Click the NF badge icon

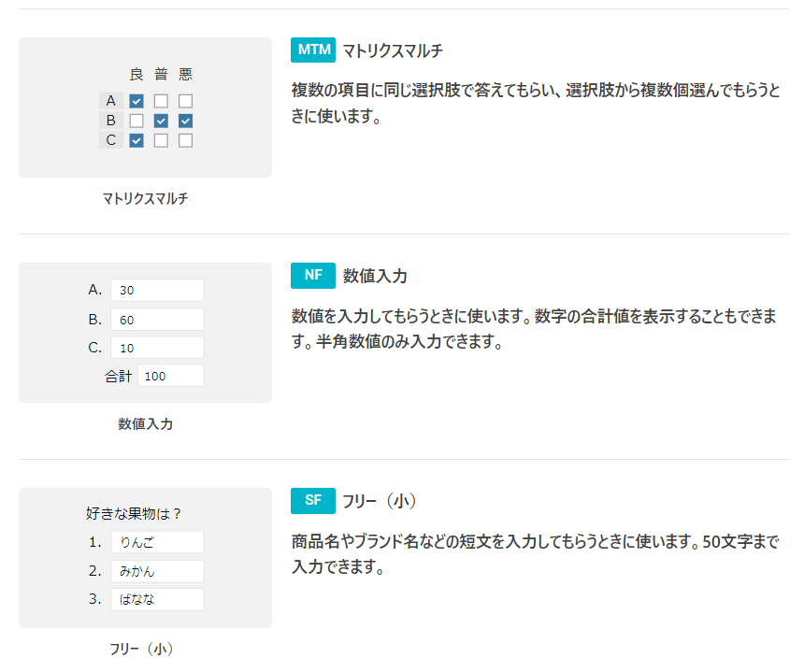tap(313, 276)
